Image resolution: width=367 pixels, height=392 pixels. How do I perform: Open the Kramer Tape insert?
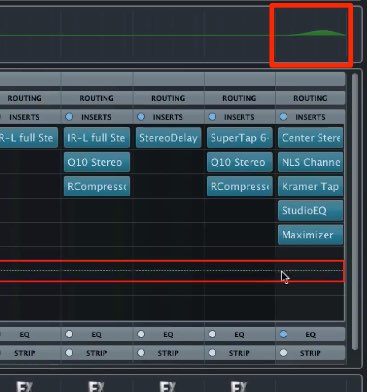(310, 186)
